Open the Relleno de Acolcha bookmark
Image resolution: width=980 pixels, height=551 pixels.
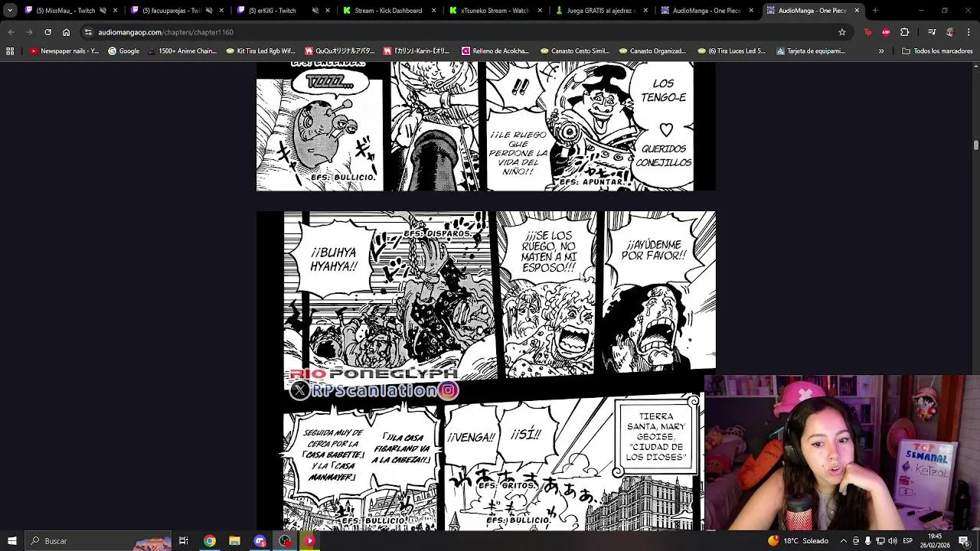[x=495, y=51]
